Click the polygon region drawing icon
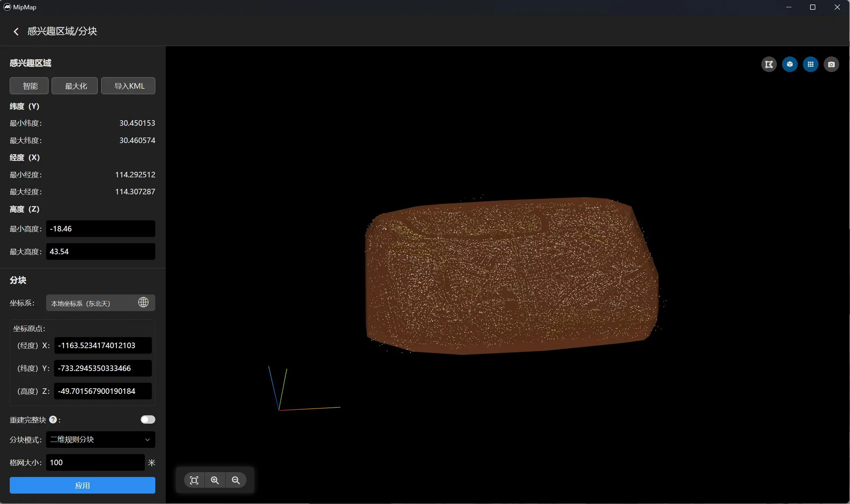850x504 pixels. coord(769,64)
